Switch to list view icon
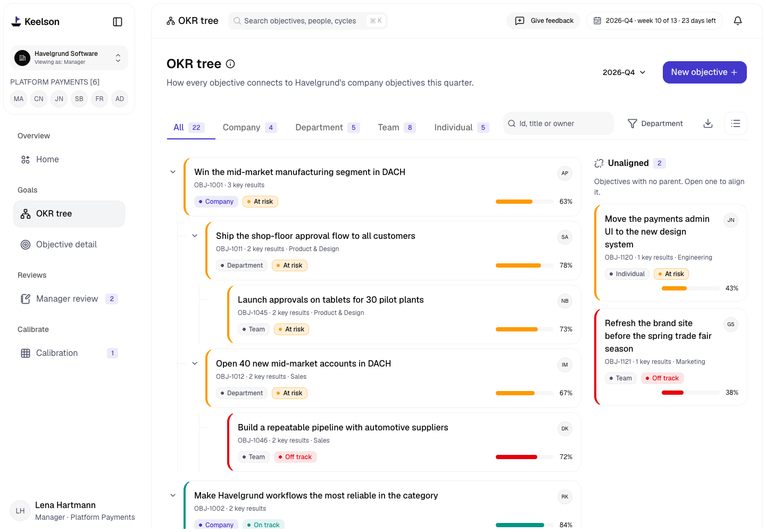The image size is (766, 532). pos(736,123)
